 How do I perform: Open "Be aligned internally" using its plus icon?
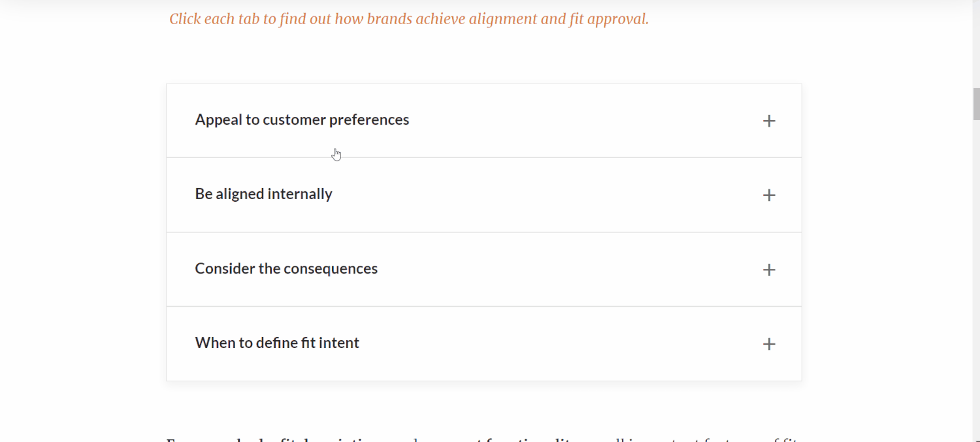coord(769,195)
